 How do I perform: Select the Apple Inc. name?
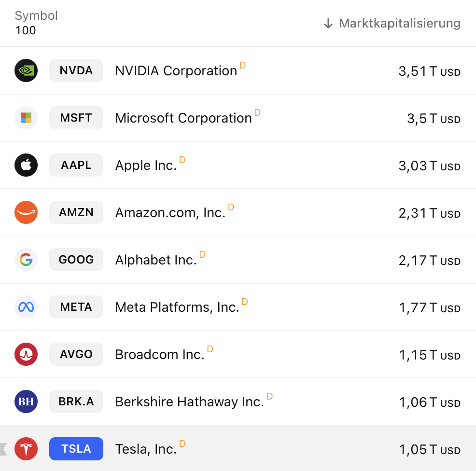click(x=146, y=166)
